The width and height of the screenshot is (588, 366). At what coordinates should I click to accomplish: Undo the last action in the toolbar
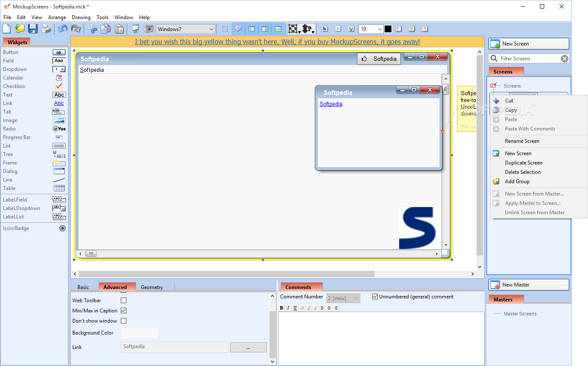[63, 29]
